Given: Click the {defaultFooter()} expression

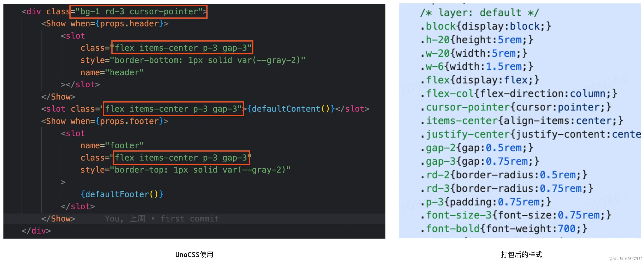Looking at the screenshot, I should (122, 194).
